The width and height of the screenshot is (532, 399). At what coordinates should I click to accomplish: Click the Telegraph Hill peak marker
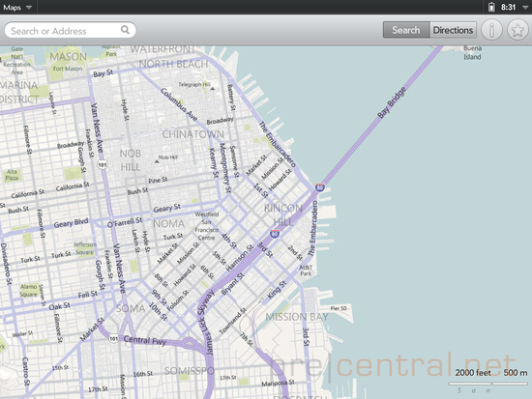(213, 89)
